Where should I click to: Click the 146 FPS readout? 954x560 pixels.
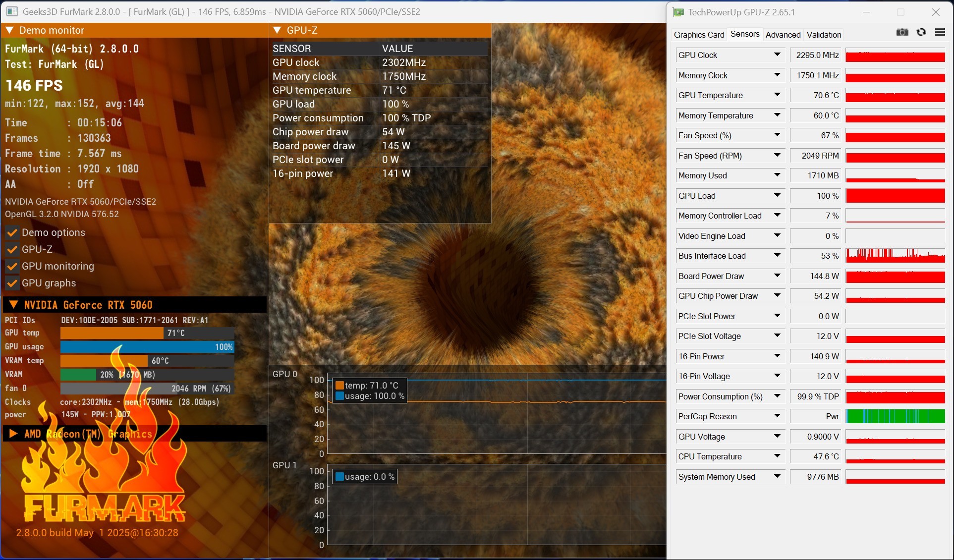pos(34,86)
